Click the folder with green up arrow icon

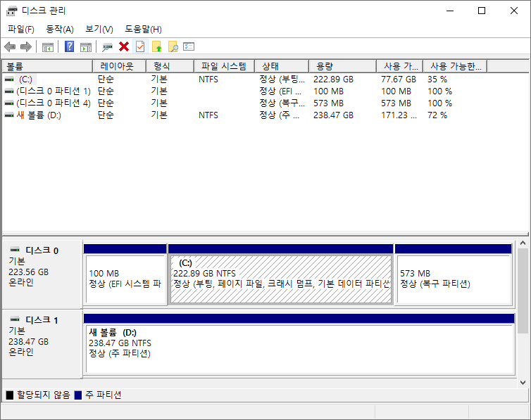tap(157, 46)
